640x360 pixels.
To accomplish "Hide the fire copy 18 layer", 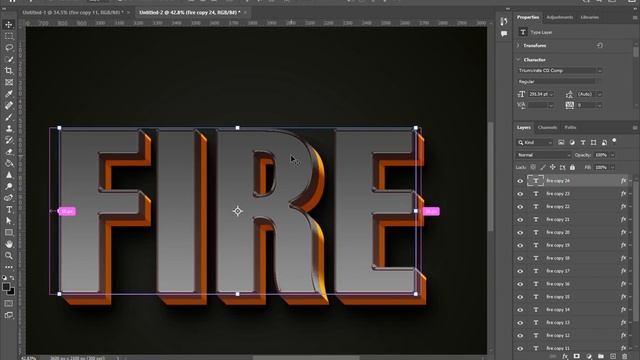I will [520, 258].
